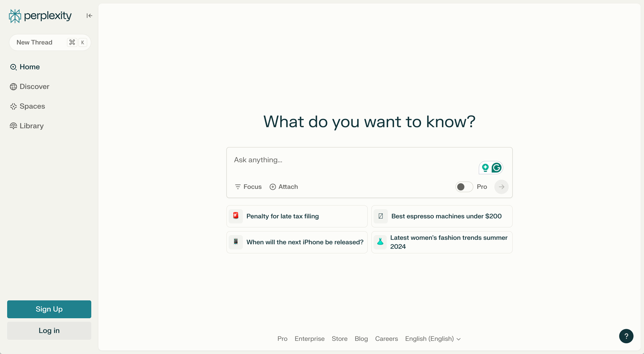This screenshot has width=644, height=354.
Task: Click the 'What do you want to know?' heading
Action: [x=369, y=122]
